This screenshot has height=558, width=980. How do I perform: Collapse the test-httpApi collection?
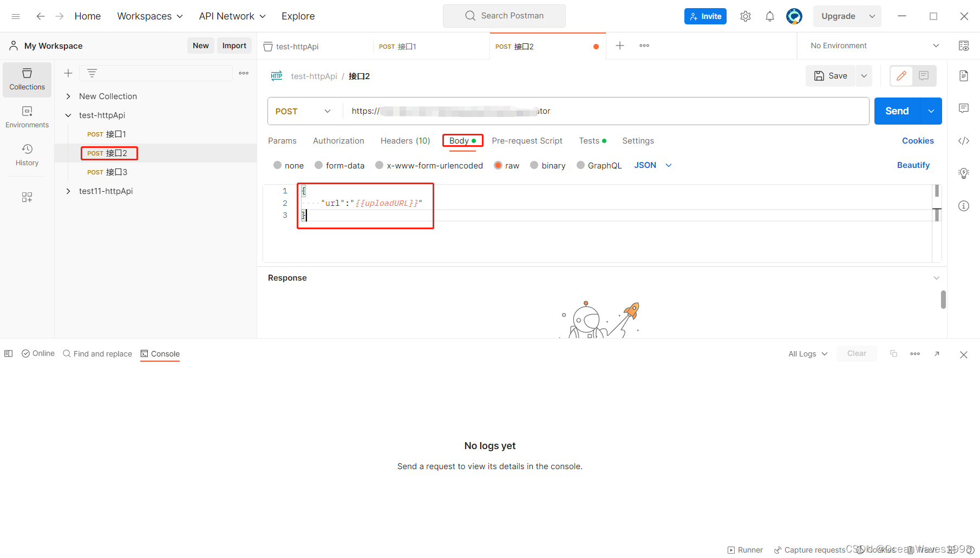(68, 115)
